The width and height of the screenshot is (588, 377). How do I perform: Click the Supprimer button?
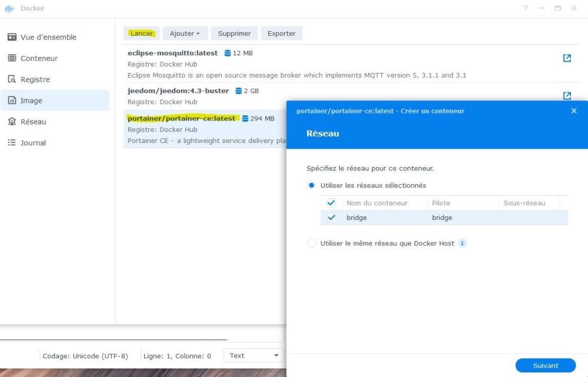(235, 34)
